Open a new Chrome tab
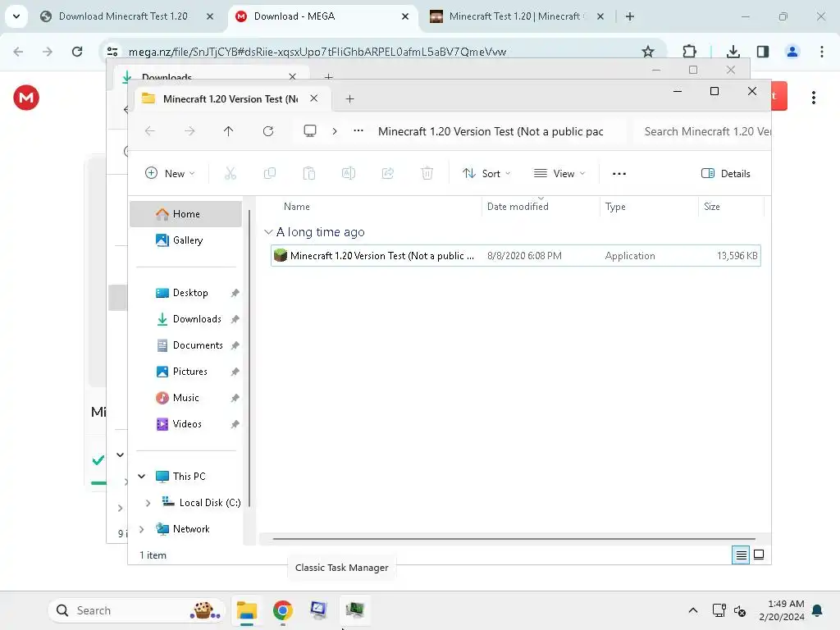This screenshot has width=840, height=630. click(630, 16)
